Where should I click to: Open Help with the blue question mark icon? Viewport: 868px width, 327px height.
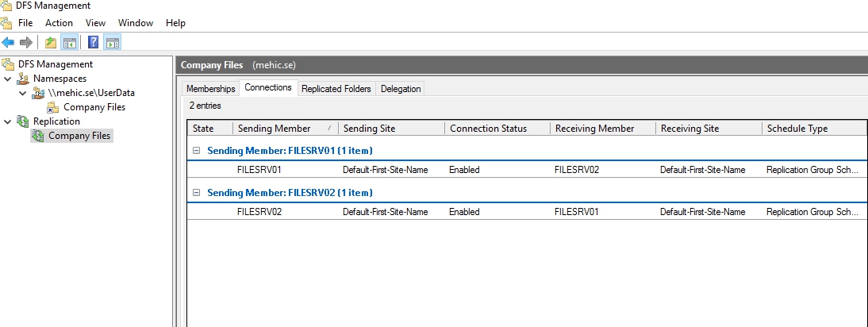pyautogui.click(x=94, y=42)
